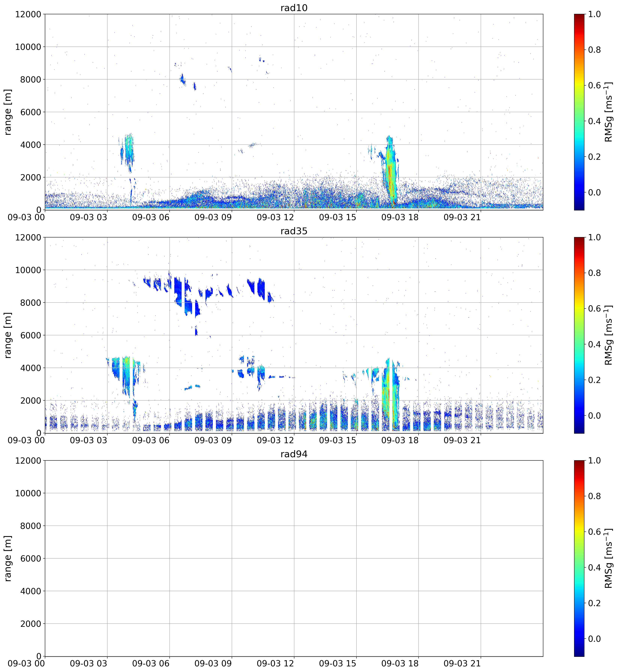
Task: Select the RMSg label of the rad35 colorbar
Action: pyautogui.click(x=609, y=335)
